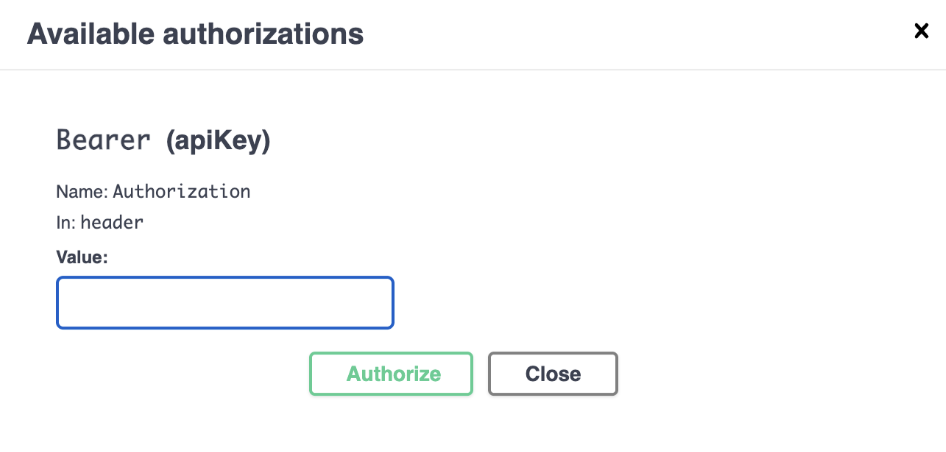Submit the API key with green Authorize
The height and width of the screenshot is (452, 946).
coord(391,374)
